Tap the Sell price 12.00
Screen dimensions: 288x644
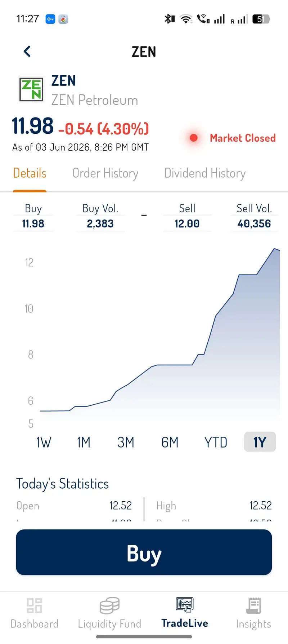pyautogui.click(x=187, y=224)
